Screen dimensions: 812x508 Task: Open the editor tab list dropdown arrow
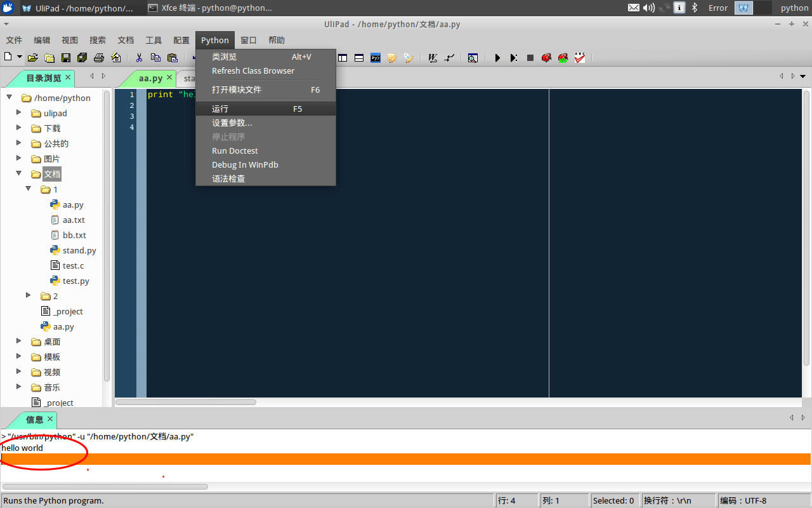click(803, 76)
